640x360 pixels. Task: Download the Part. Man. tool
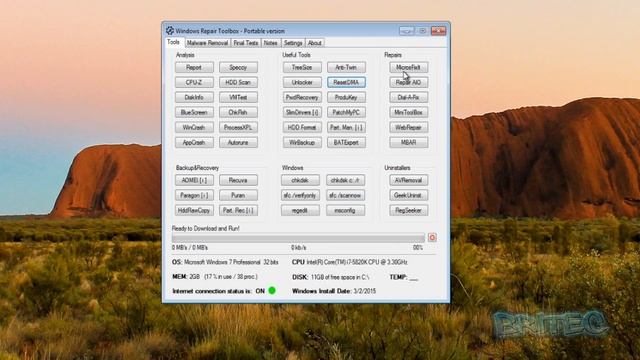[346, 127]
